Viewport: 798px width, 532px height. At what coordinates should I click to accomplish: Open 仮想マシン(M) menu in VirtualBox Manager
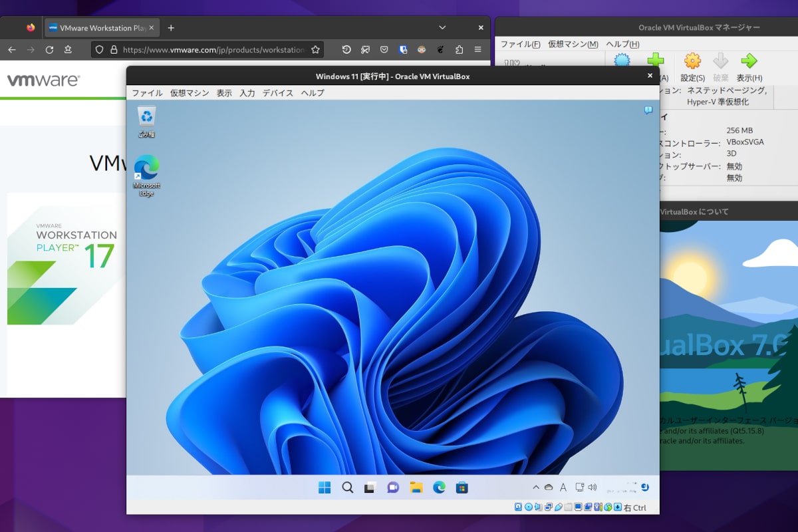click(x=573, y=44)
